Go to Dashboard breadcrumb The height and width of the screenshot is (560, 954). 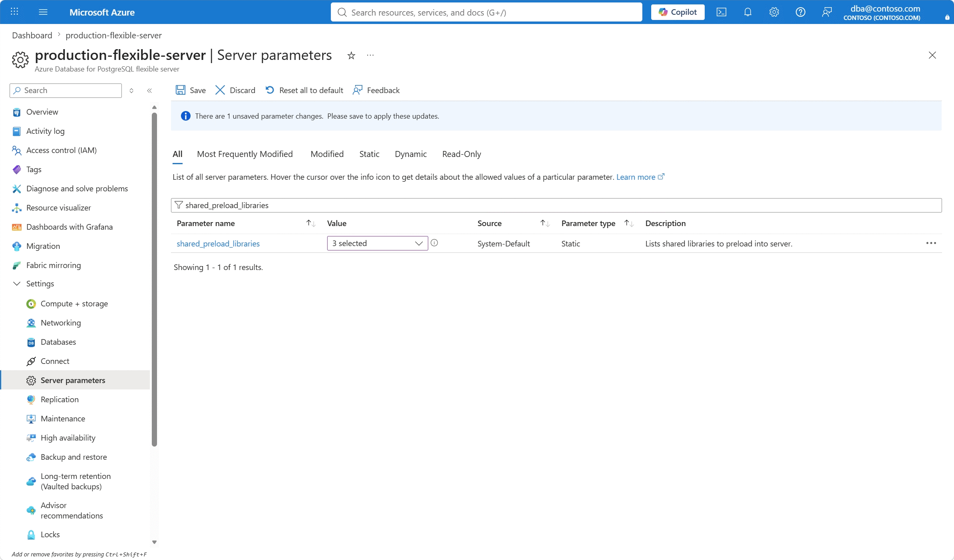coord(32,35)
